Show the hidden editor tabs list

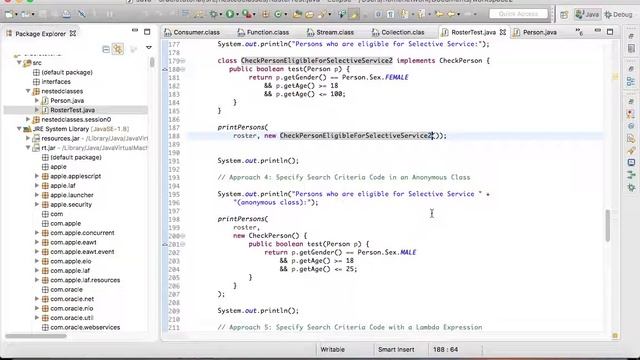(x=579, y=32)
